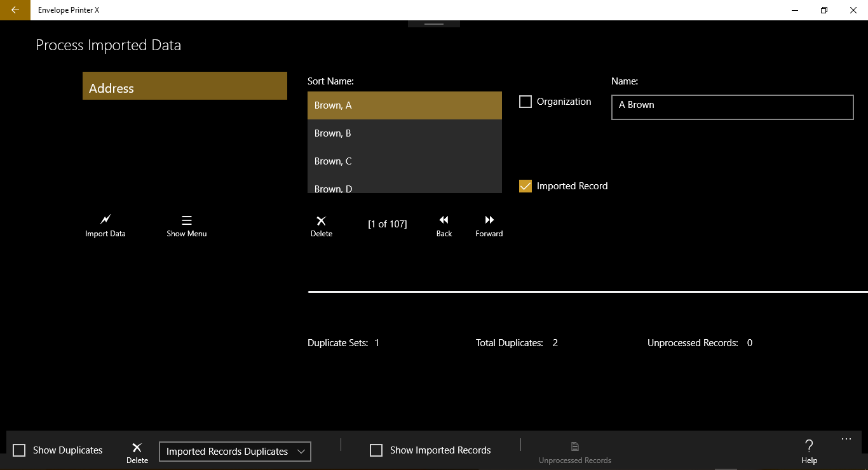
Task: Expand Imported Records Duplicates dropdown
Action: click(x=235, y=452)
